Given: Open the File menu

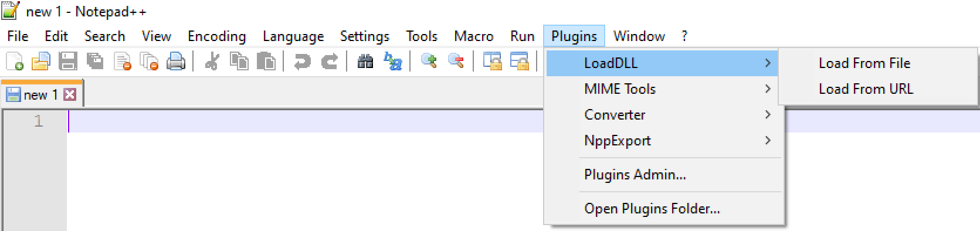Looking at the screenshot, I should [x=18, y=36].
